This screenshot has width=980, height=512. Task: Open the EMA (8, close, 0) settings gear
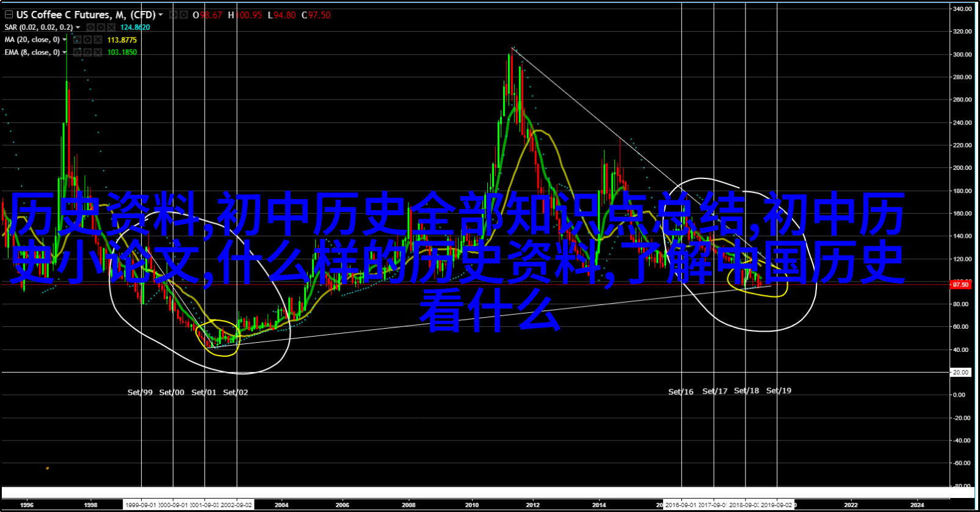pos(87,53)
